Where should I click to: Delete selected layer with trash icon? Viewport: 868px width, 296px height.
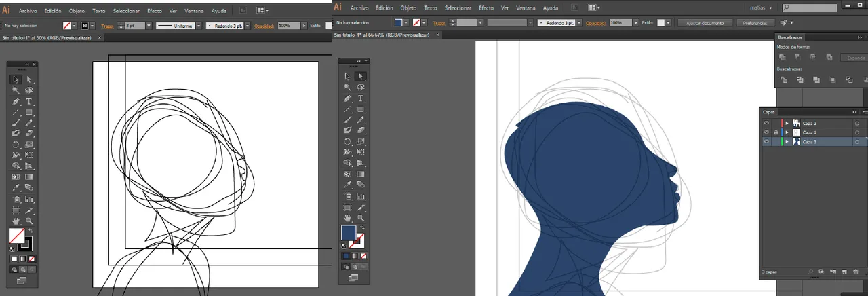[856, 272]
